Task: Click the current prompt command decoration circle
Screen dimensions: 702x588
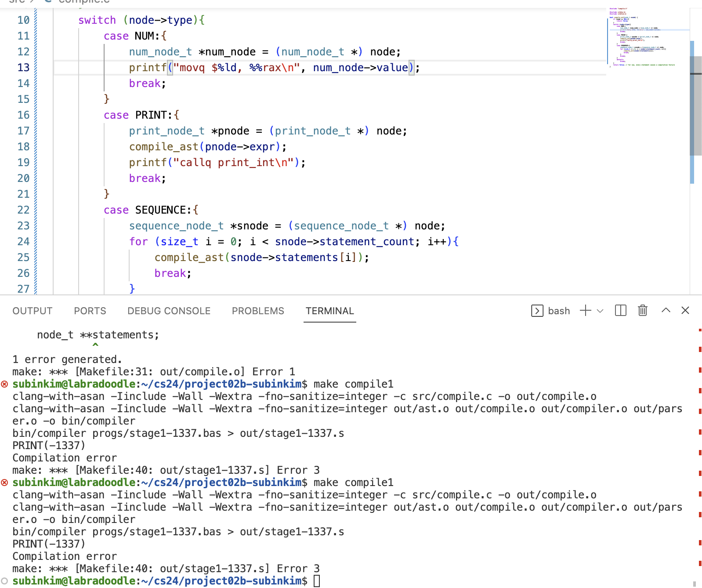Action: coord(4,581)
